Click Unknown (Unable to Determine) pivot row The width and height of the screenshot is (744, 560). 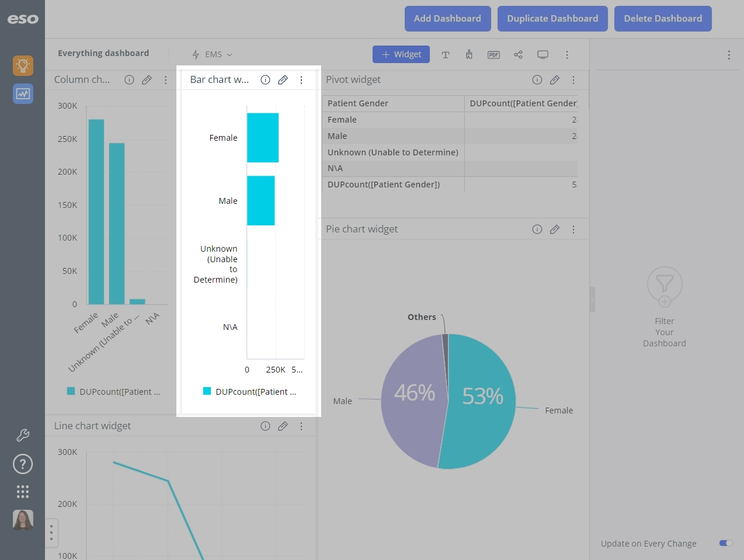pos(450,152)
